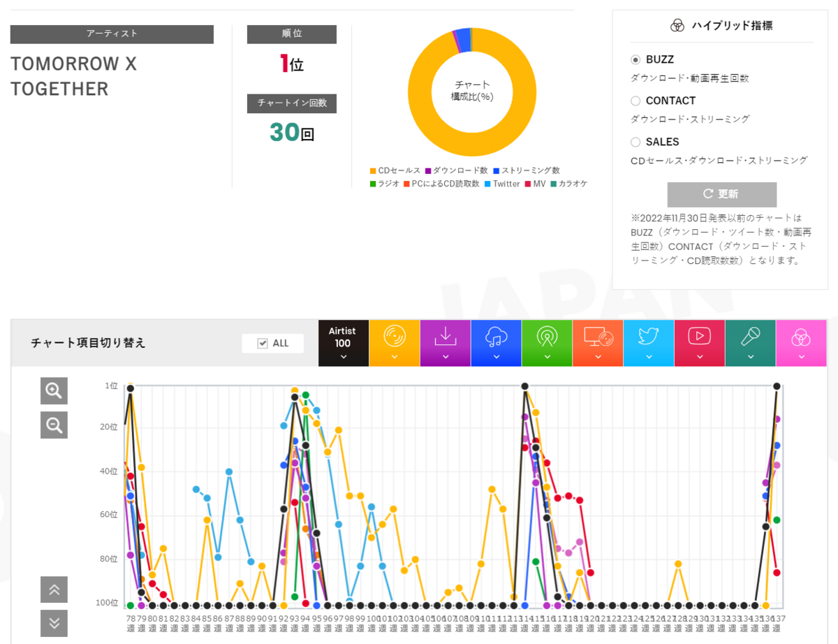Click the チャートイン回数 header label
Image resolution: width=838 pixels, height=644 pixels.
click(x=292, y=103)
